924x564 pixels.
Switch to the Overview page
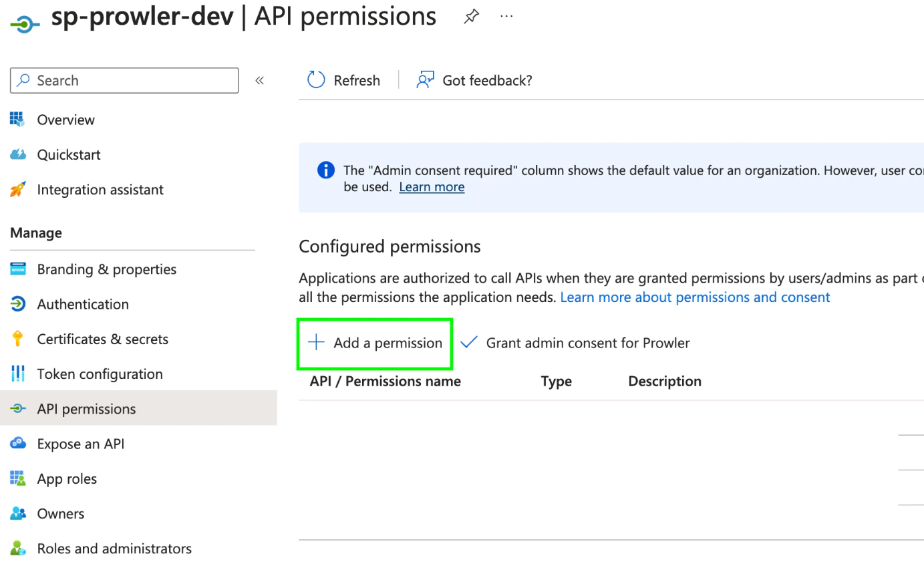(65, 120)
